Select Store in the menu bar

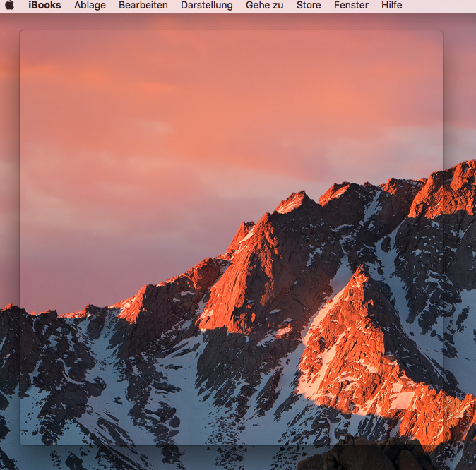(x=309, y=6)
